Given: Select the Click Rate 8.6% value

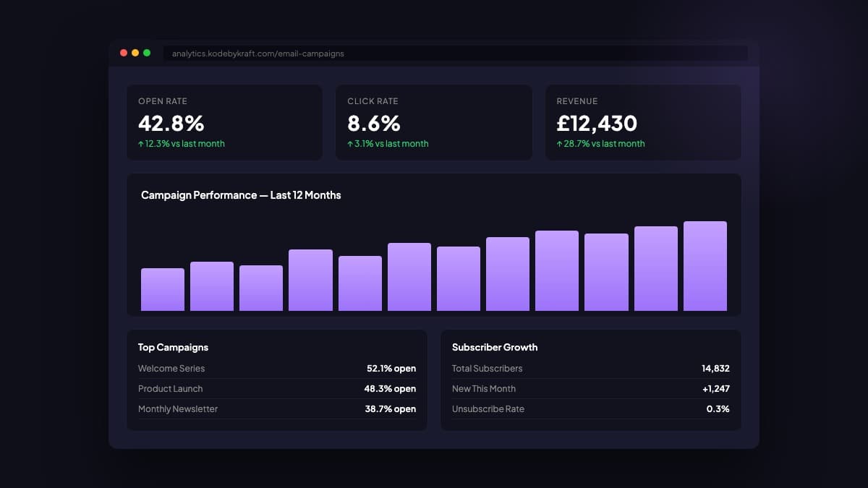Looking at the screenshot, I should click(x=374, y=123).
